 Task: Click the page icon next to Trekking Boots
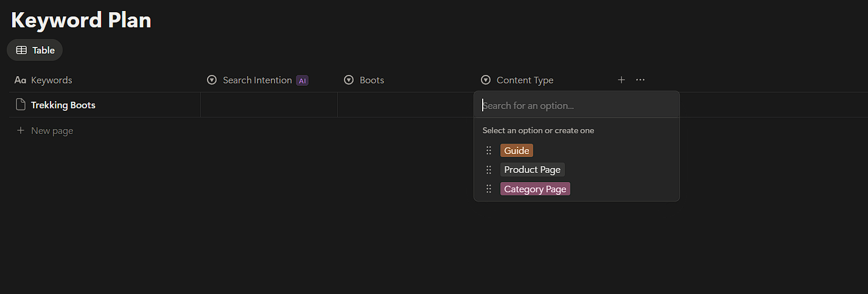pos(21,105)
